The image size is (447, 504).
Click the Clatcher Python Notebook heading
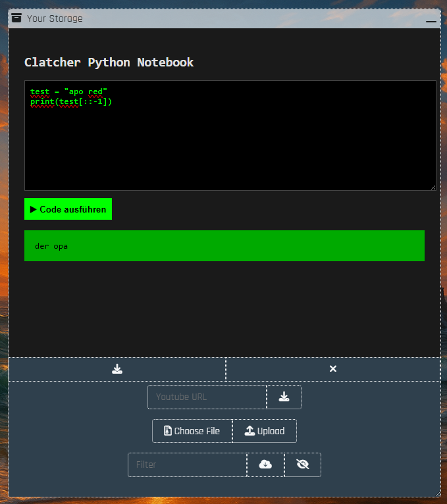[x=109, y=63]
